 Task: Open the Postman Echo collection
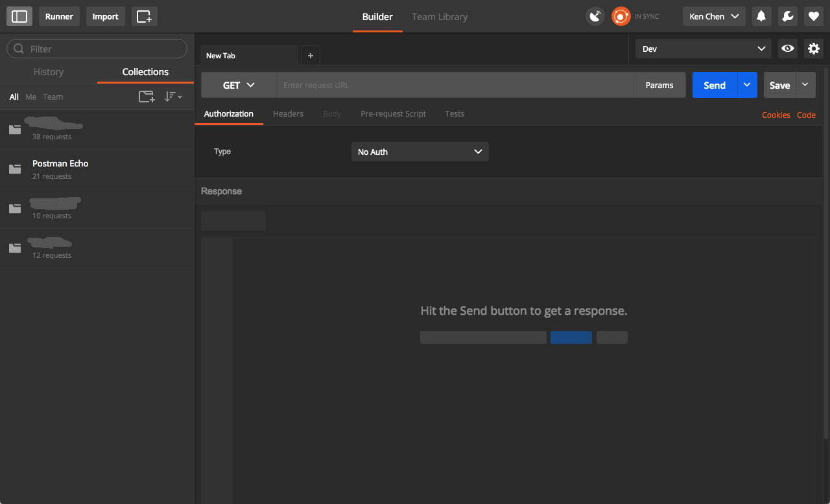pos(97,169)
